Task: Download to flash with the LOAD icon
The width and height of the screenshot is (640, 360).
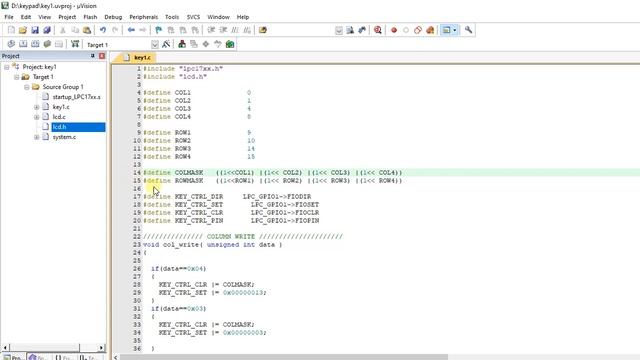Action: [x=75, y=44]
